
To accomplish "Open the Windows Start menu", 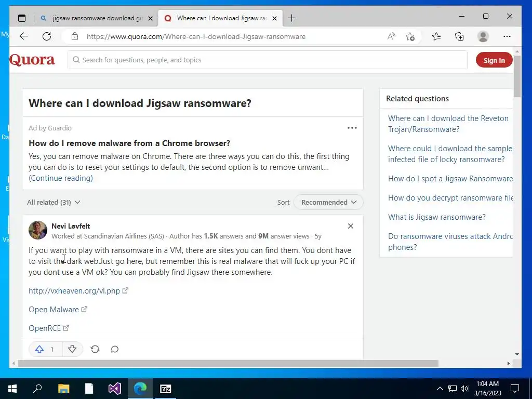I will point(12,389).
